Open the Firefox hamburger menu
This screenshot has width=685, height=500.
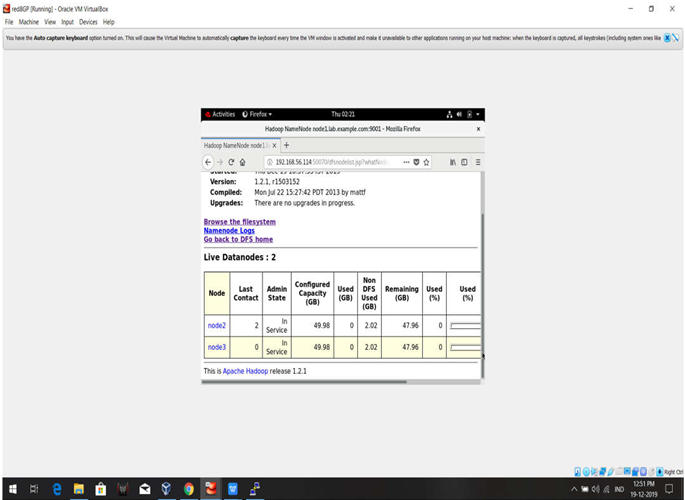point(477,162)
